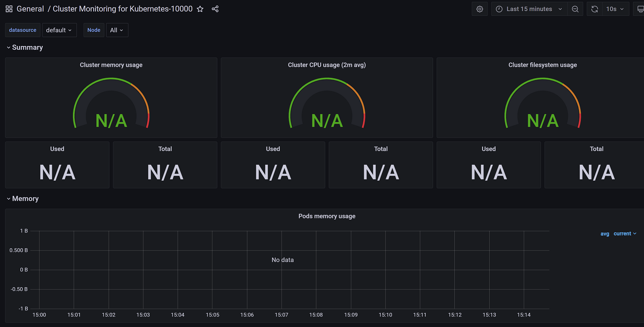Open the dashboards grid icon

[x=9, y=9]
